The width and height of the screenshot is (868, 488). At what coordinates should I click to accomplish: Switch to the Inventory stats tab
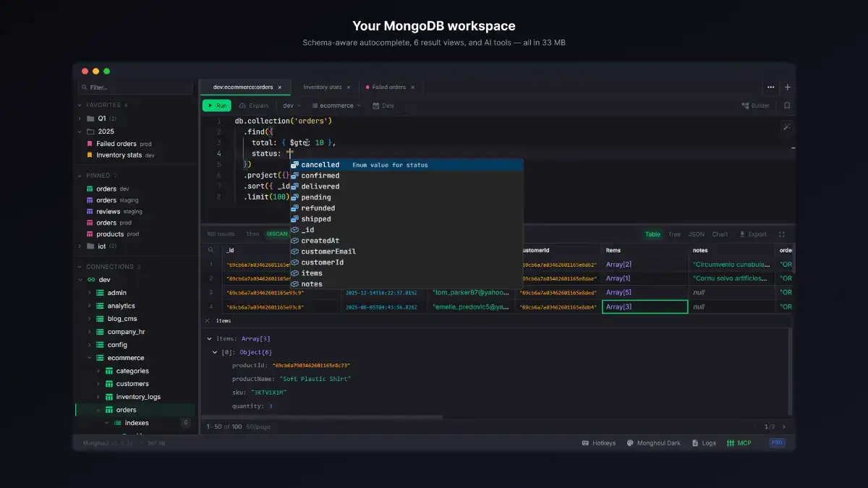[324, 87]
